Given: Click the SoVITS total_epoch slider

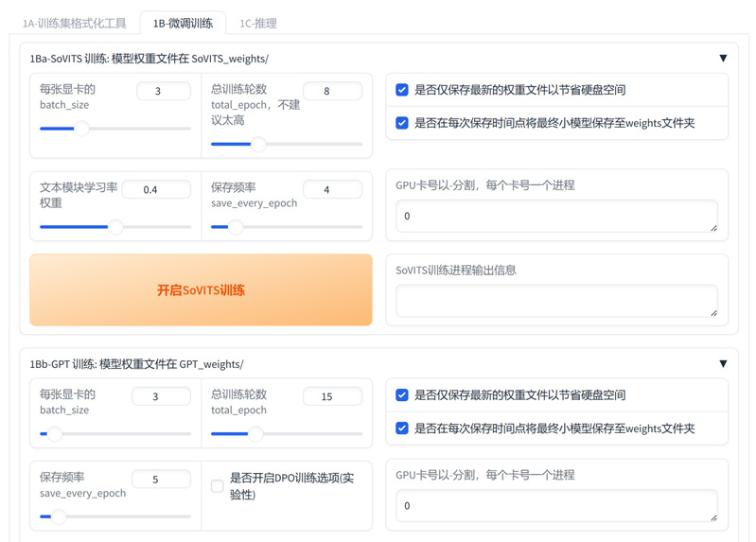Looking at the screenshot, I should (x=287, y=145).
